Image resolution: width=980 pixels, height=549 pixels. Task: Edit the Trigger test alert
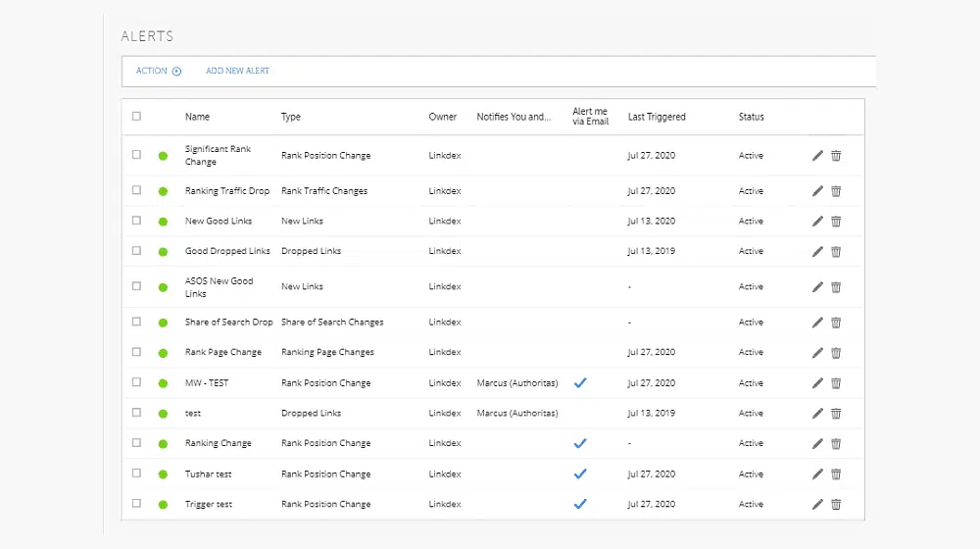point(817,504)
